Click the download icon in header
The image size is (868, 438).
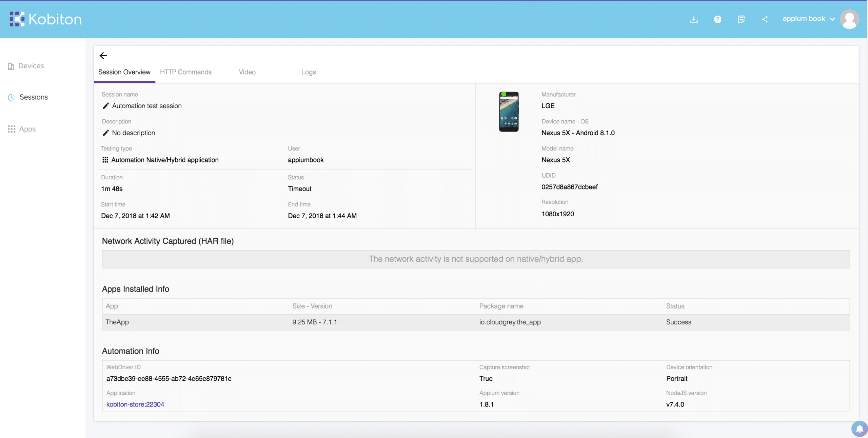click(694, 19)
